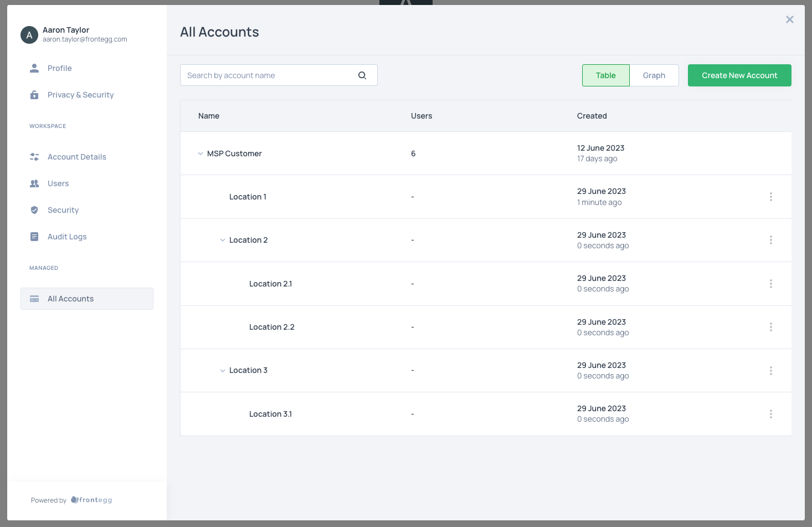Open the three-dot menu for Location 3.1
This screenshot has width=812, height=527.
pos(770,414)
